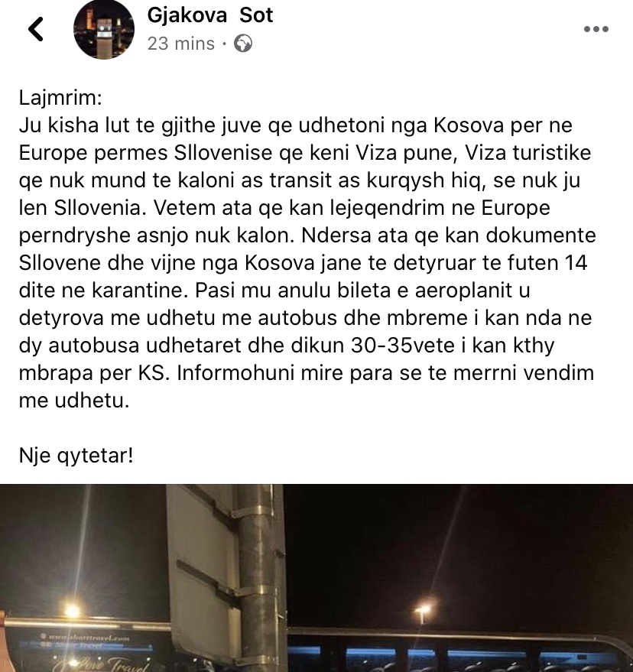
Task: Open the Gjakova Sot page name
Action: (x=210, y=15)
